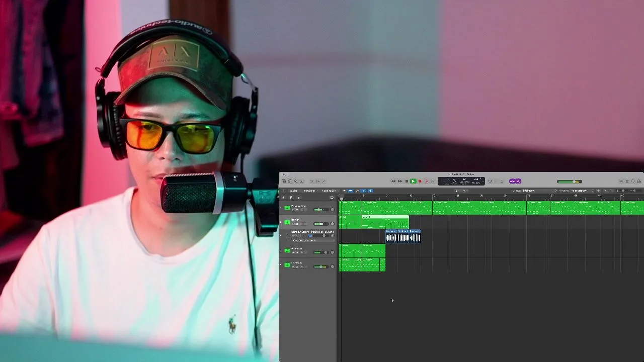
Task: Select the first blue audio region
Action: coord(391,236)
